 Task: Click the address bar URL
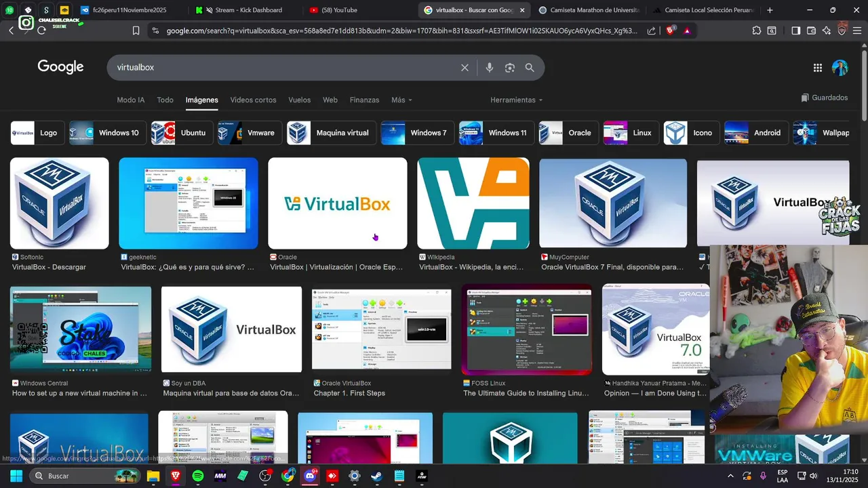pyautogui.click(x=401, y=30)
